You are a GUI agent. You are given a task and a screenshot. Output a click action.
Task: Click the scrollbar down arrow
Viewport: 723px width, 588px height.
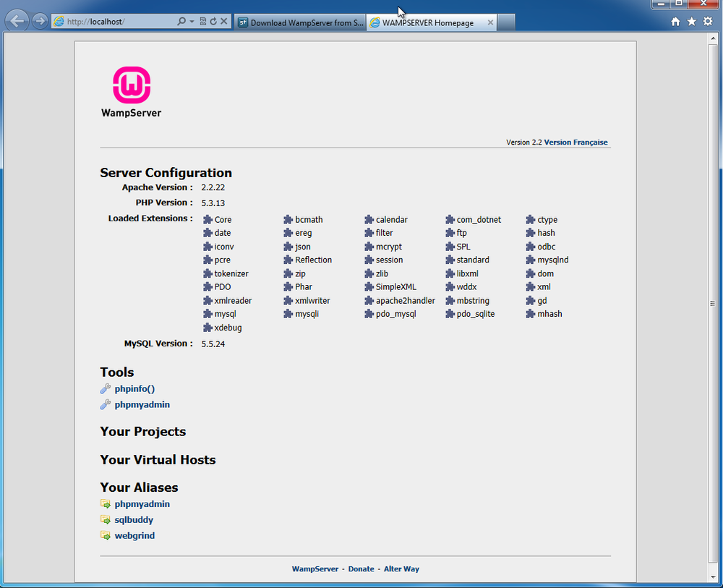coord(712,577)
